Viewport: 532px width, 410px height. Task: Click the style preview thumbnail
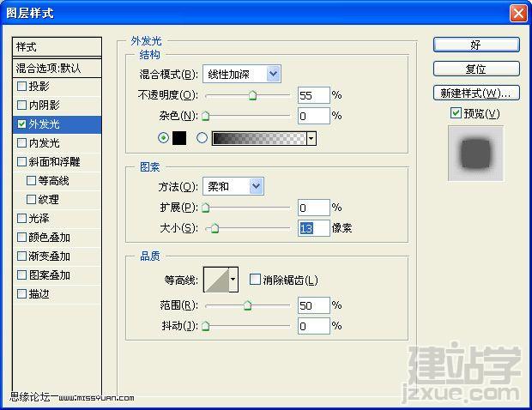[475, 154]
